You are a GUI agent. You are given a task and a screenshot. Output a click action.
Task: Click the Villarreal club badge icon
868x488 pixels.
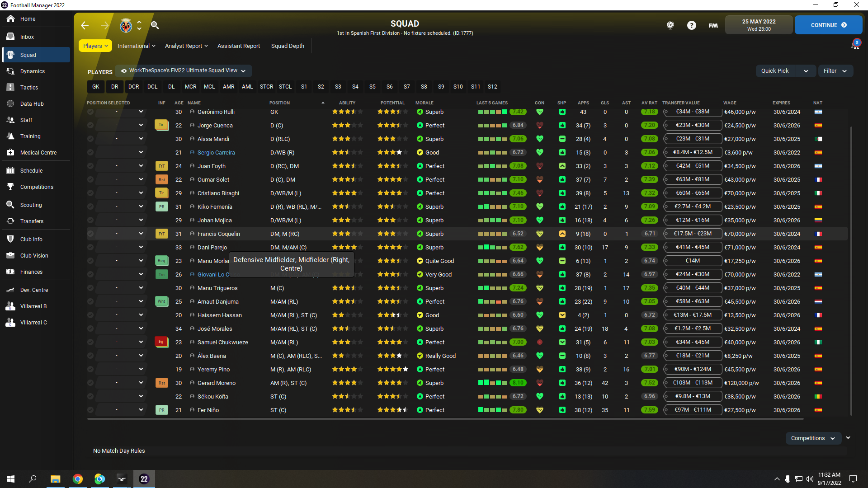(x=126, y=26)
